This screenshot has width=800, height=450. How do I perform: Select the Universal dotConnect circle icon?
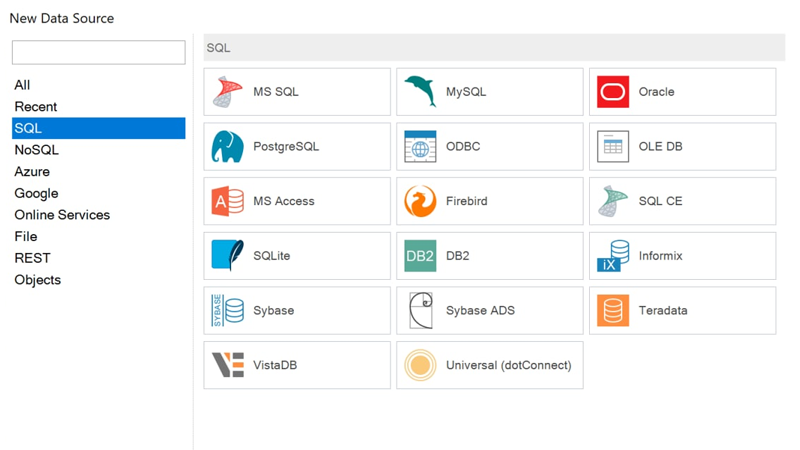click(x=420, y=365)
